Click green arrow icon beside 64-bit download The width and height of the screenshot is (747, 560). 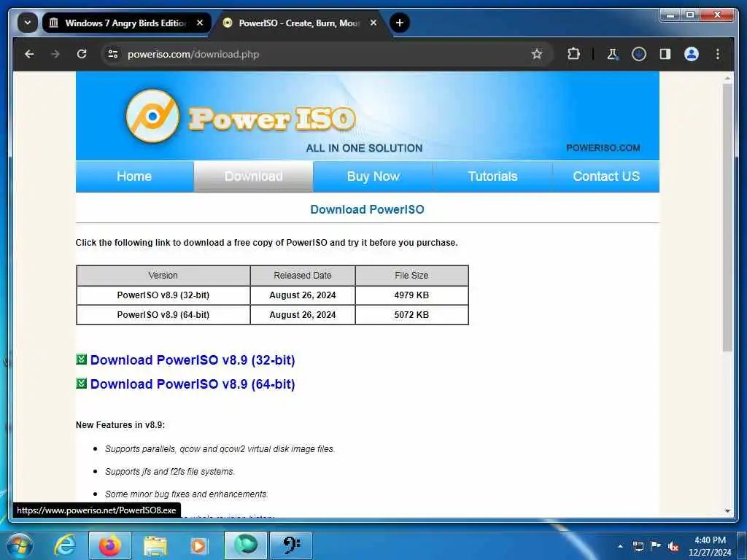pyautogui.click(x=82, y=384)
